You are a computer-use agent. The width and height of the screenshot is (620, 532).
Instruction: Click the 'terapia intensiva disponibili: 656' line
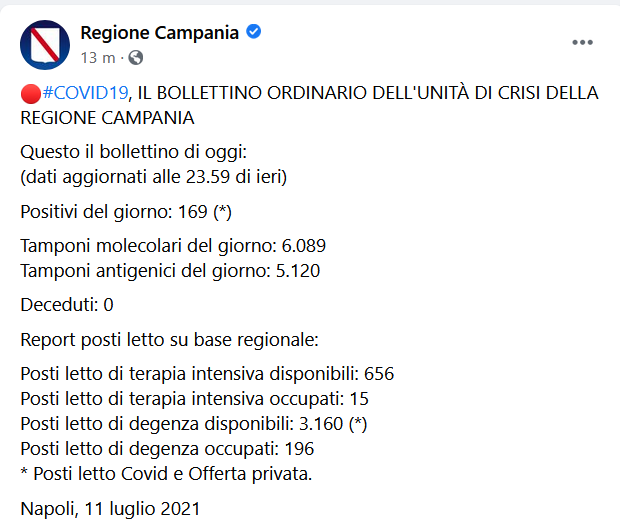pyautogui.click(x=207, y=374)
